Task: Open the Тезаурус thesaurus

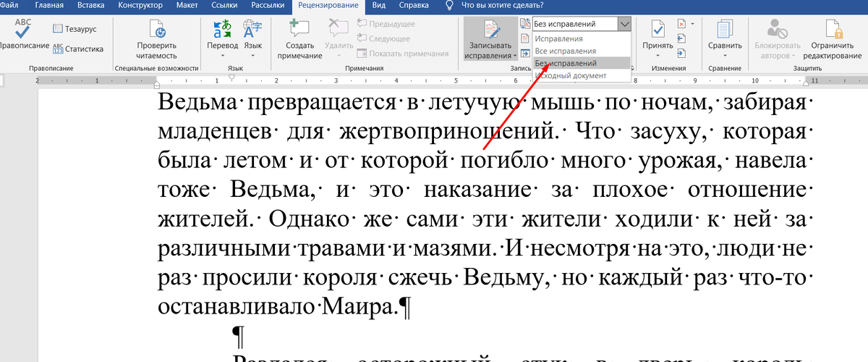Action: (x=77, y=28)
